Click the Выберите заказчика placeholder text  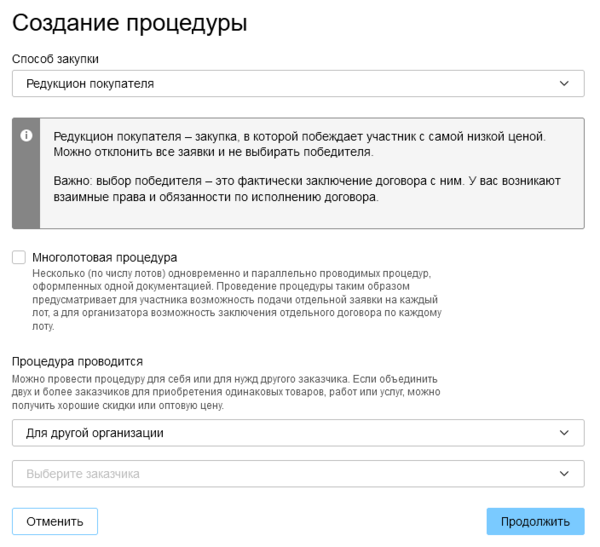83,473
